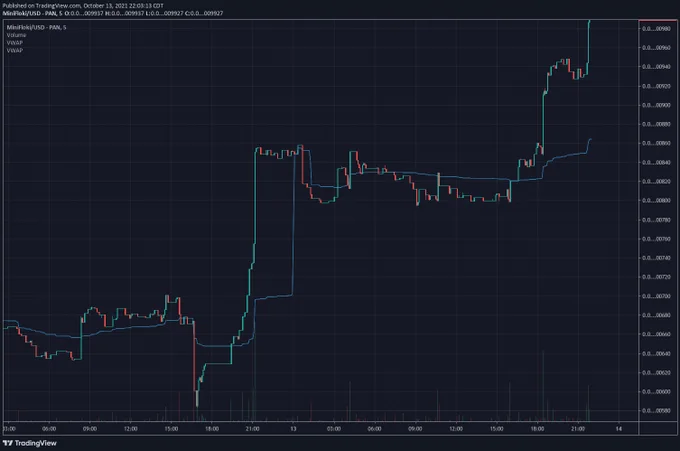This screenshot has height=451, width=680.
Task: Click the 00940 price axis label
Action: click(x=657, y=67)
